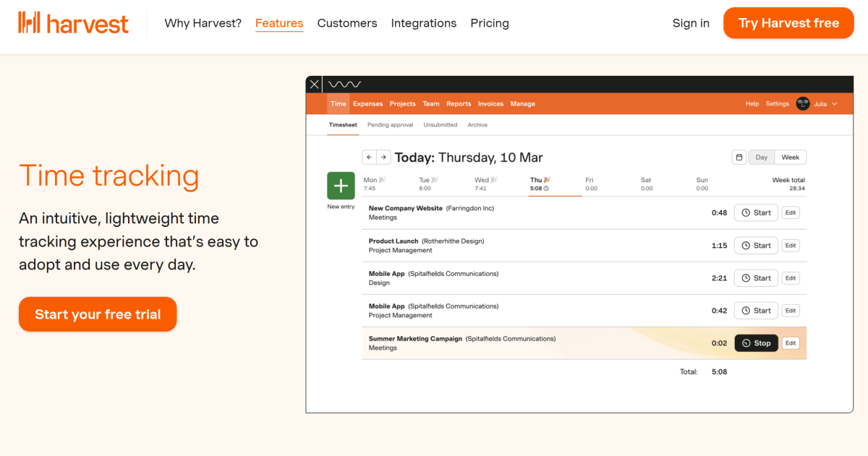Edit the Summer Marketing Campaign entry
Image resolution: width=868 pixels, height=456 pixels.
[x=791, y=343]
